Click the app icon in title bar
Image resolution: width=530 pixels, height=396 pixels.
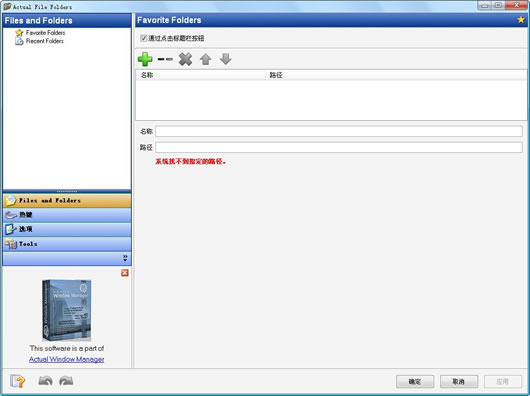(x=7, y=6)
